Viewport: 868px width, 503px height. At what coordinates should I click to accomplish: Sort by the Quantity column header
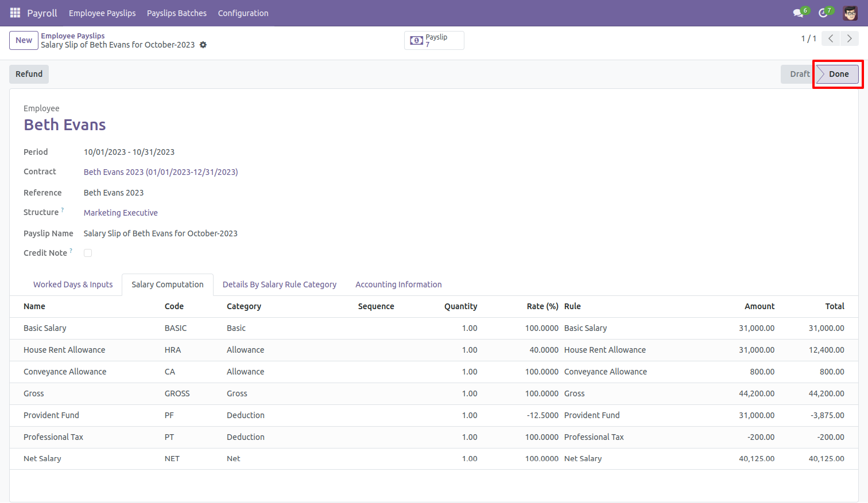(x=460, y=306)
